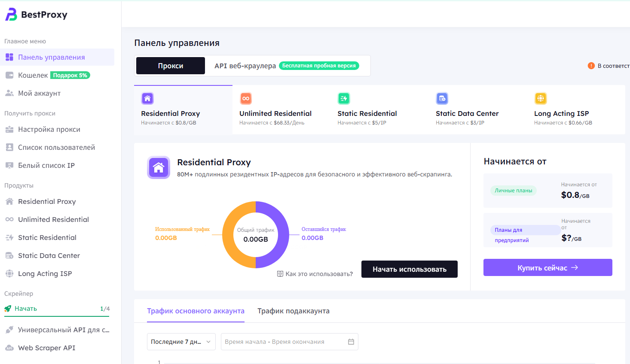Open the API веб-краулера tab
This screenshot has height=364, width=630.
[245, 66]
